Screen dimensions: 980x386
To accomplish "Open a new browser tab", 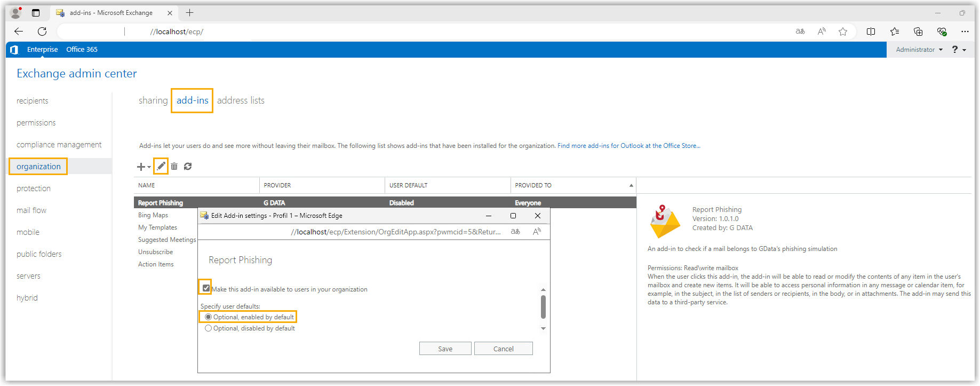I will pyautogui.click(x=189, y=13).
